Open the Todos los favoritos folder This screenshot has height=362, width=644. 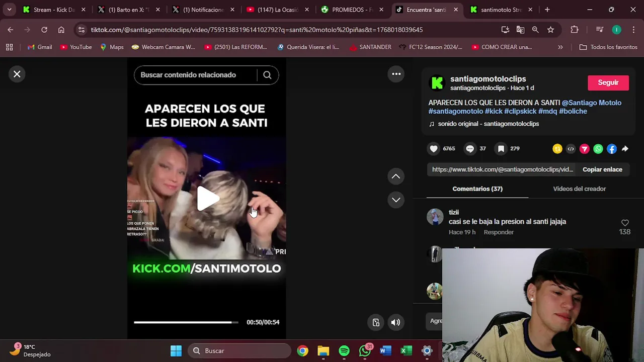click(x=608, y=47)
